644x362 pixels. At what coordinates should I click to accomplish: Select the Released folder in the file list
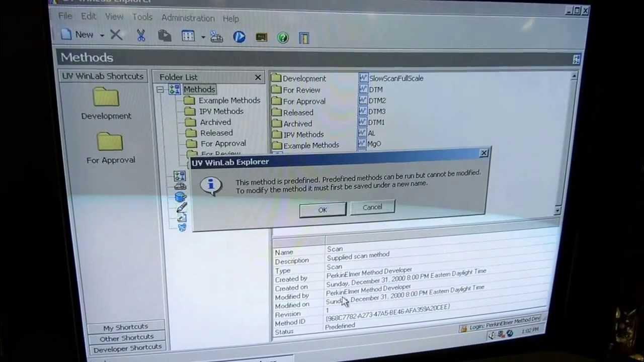click(298, 113)
